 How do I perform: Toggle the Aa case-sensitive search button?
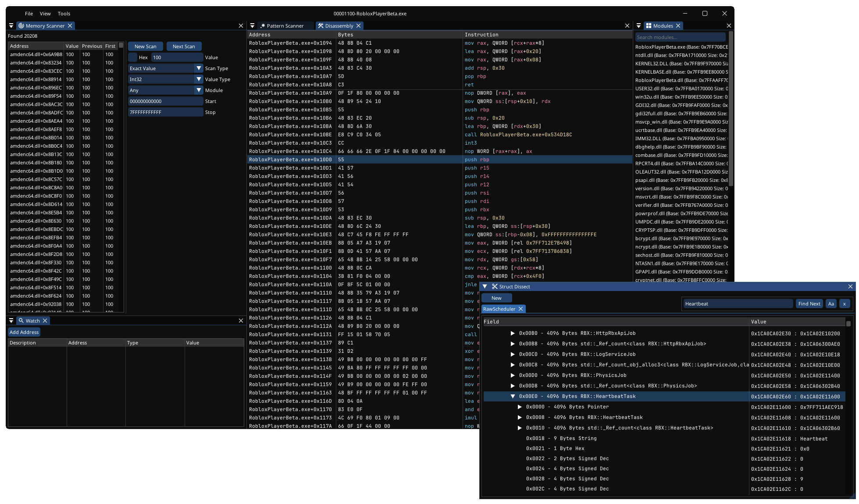click(831, 304)
